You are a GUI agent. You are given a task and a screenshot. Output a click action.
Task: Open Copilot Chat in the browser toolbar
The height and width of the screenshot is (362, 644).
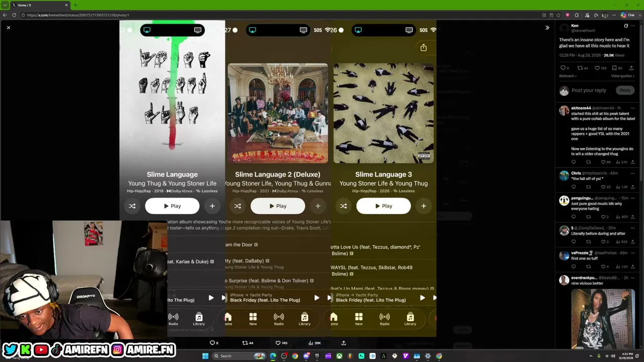pyautogui.click(x=628, y=15)
